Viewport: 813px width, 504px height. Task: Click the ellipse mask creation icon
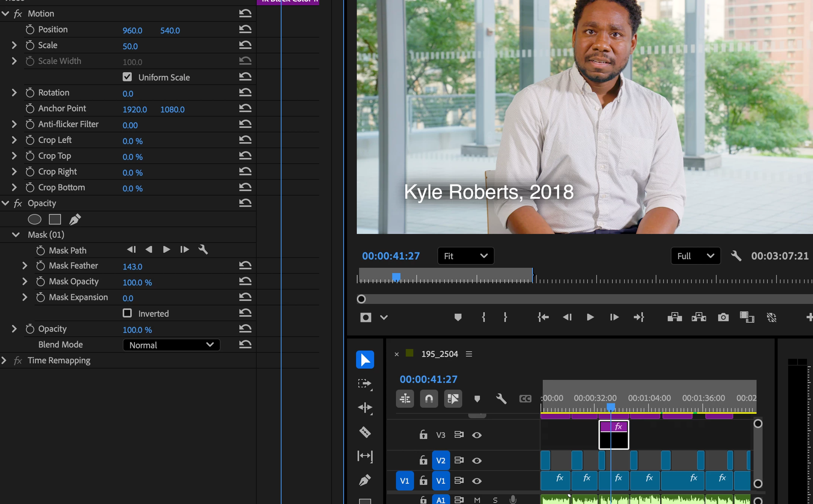[x=34, y=219]
